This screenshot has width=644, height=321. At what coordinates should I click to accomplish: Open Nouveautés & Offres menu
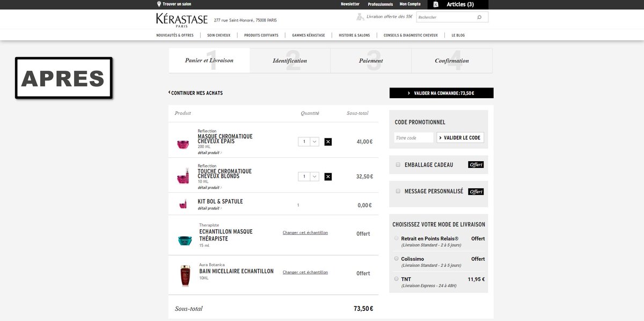(x=175, y=35)
